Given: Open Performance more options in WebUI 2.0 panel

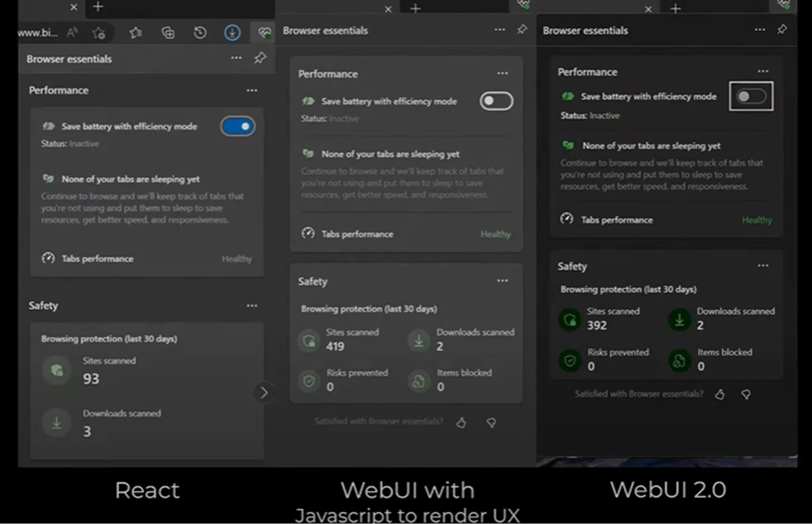Looking at the screenshot, I should point(763,71).
